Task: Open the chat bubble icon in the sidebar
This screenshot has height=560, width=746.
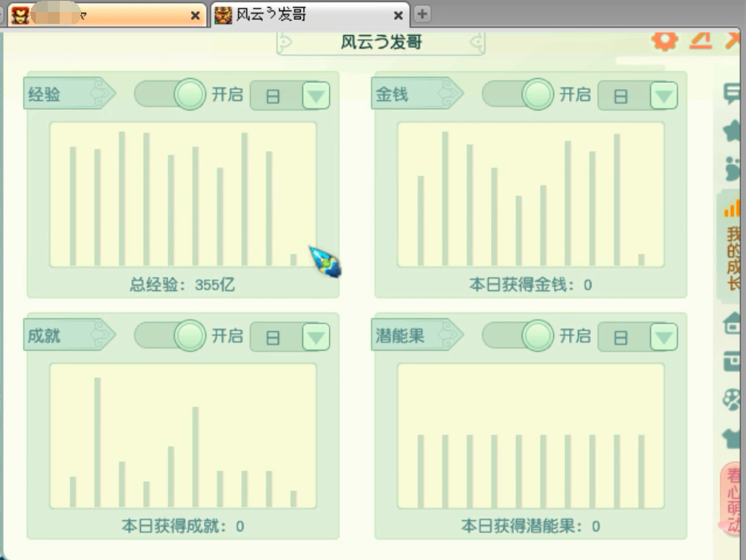Action: (732, 93)
